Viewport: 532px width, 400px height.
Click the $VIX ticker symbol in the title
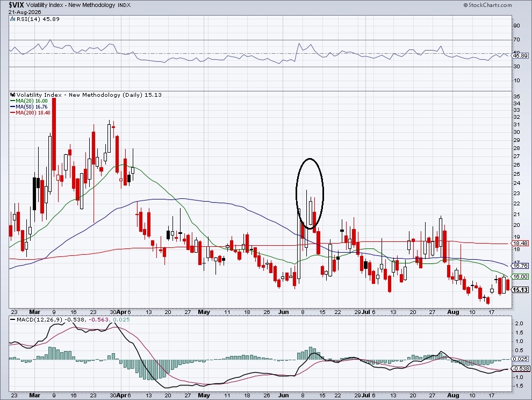tap(16, 5)
